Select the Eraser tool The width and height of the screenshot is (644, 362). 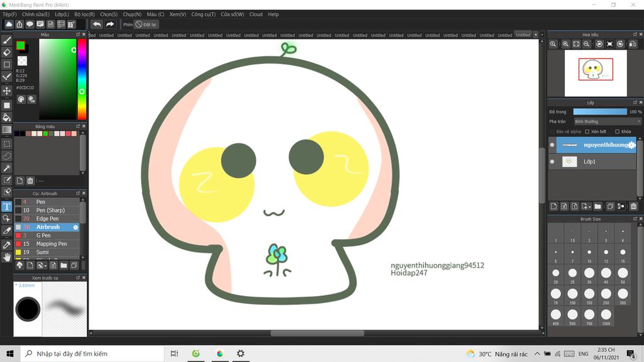(x=7, y=53)
